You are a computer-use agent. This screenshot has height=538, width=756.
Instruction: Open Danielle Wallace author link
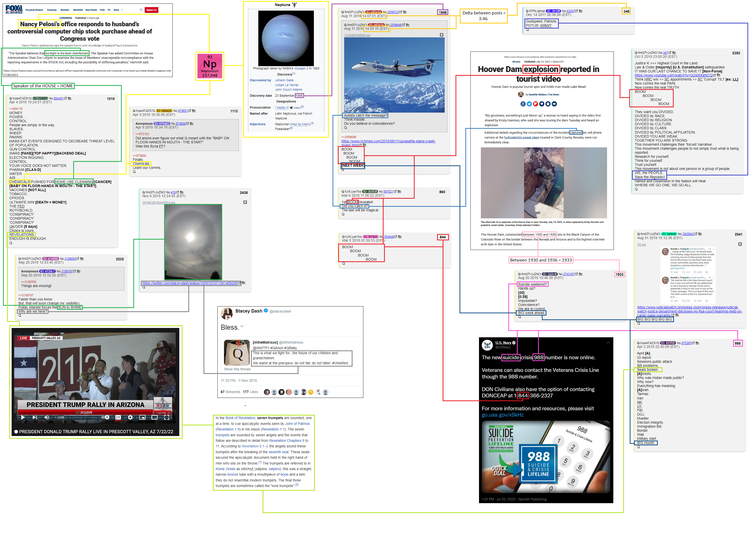pyautogui.click(x=538, y=95)
